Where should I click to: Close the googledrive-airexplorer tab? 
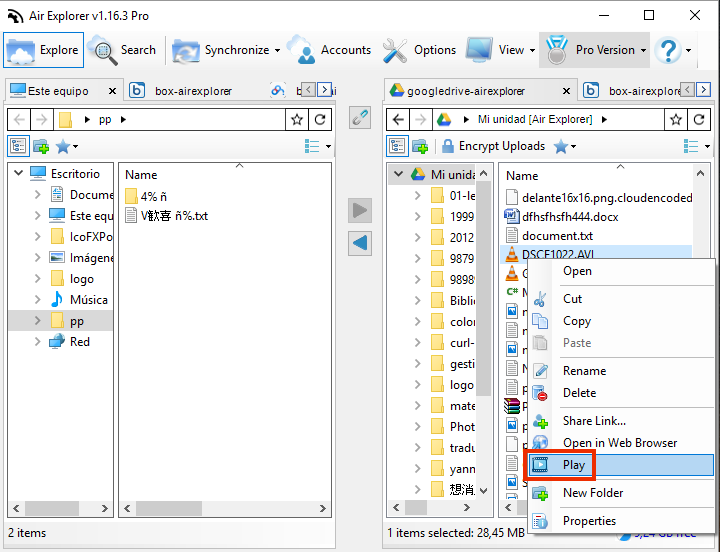tap(567, 91)
